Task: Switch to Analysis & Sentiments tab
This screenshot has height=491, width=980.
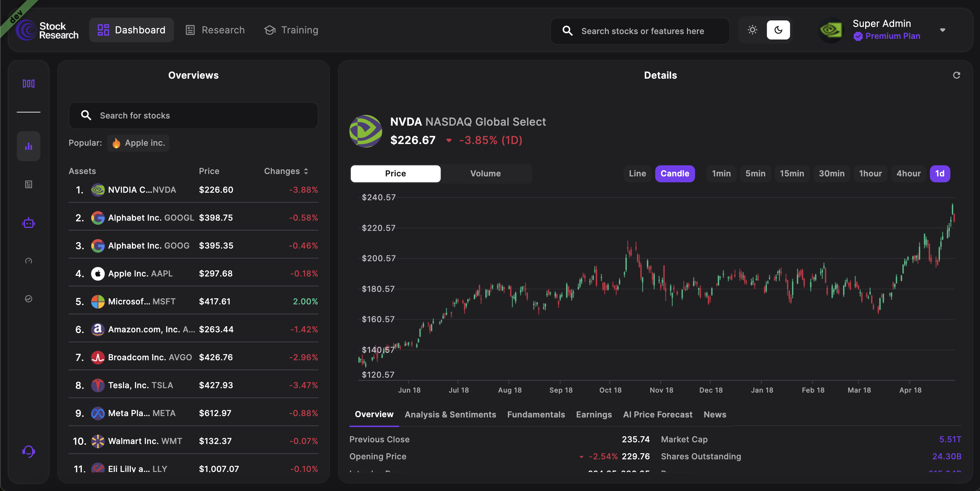Action: tap(450, 415)
